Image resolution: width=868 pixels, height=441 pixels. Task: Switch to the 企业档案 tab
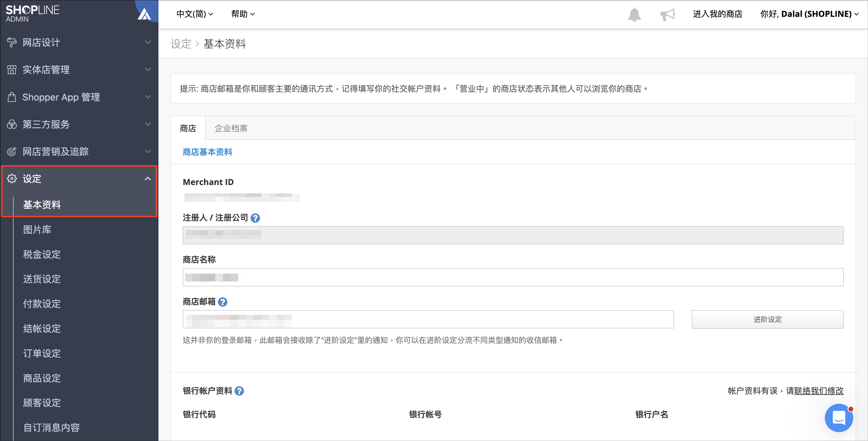231,128
